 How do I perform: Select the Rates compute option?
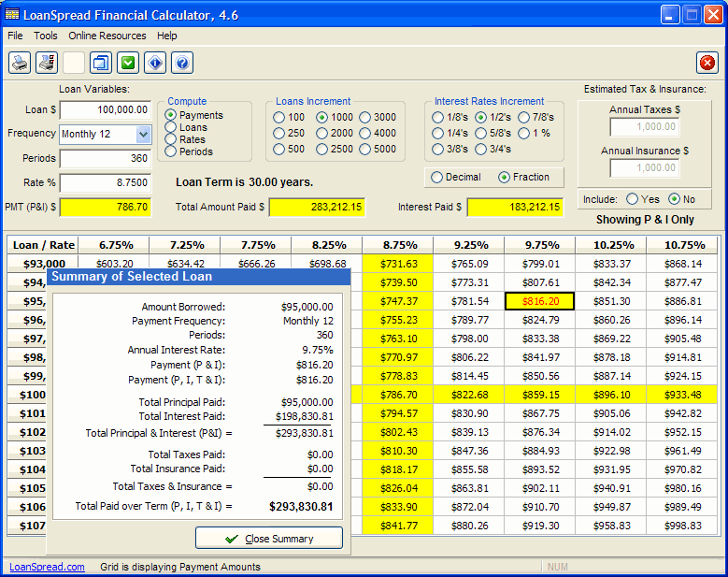pyautogui.click(x=171, y=139)
